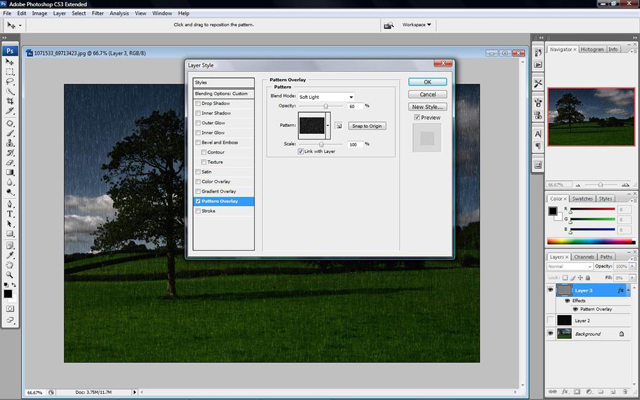Enable the Drop Shadow checkbox
The image size is (640, 400).
pyautogui.click(x=198, y=103)
